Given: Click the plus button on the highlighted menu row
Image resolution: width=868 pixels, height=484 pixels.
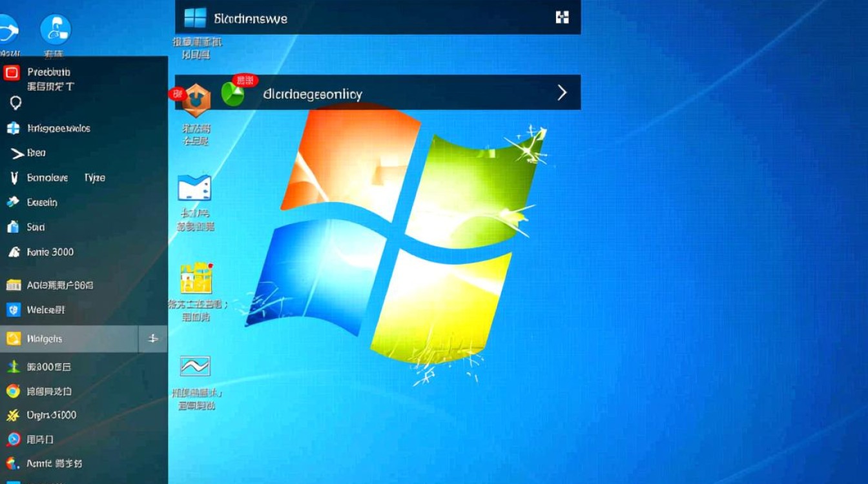Looking at the screenshot, I should click(x=153, y=338).
